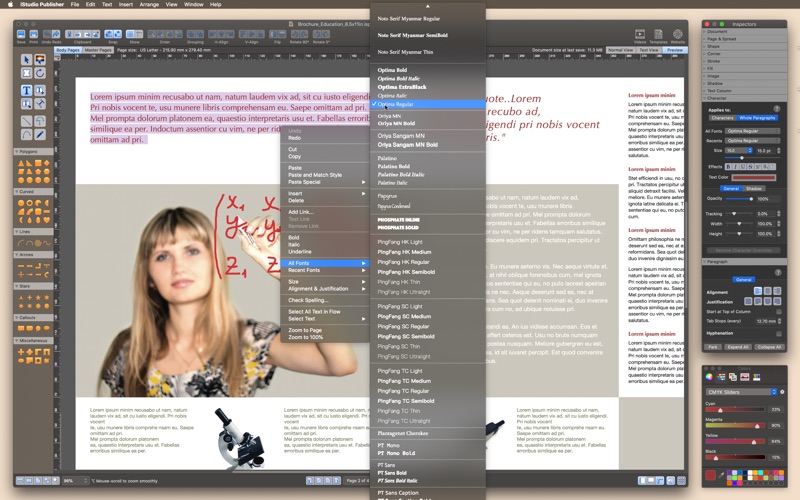The width and height of the screenshot is (800, 500).
Task: Click the Bold effect button in Character inspector
Action: [728, 167]
